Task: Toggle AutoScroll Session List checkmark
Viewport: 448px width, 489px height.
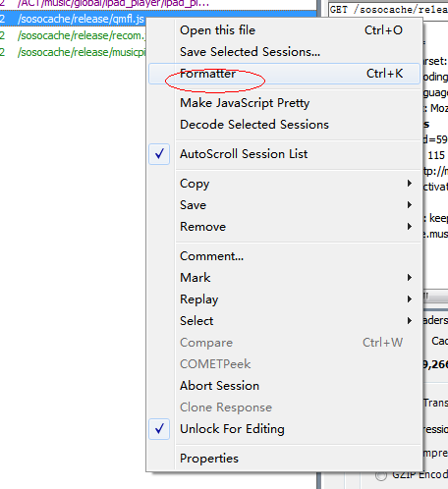Action: click(159, 154)
